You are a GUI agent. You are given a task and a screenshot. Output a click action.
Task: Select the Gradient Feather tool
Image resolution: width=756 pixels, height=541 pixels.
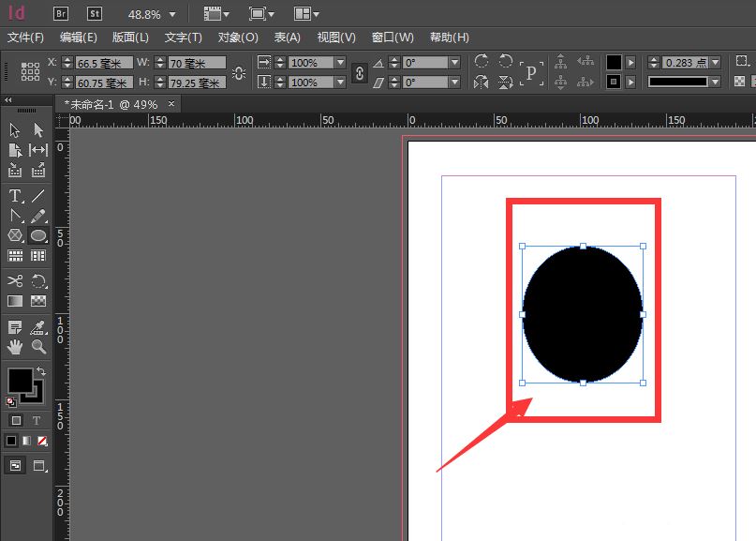38,301
